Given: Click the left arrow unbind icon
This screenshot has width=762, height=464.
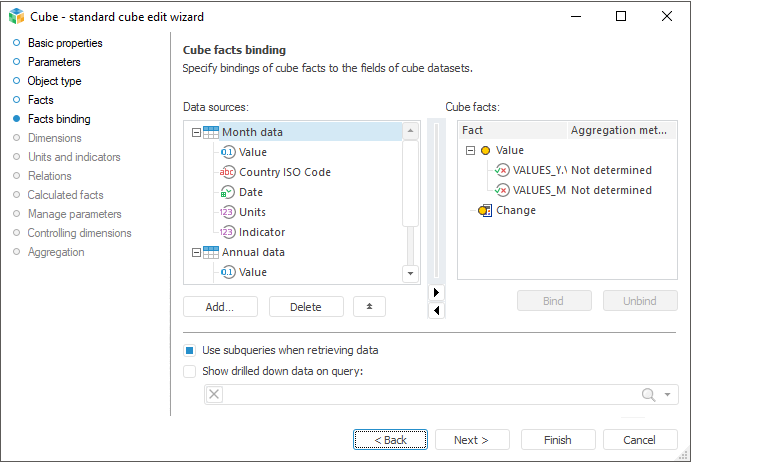Looking at the screenshot, I should point(435,311).
